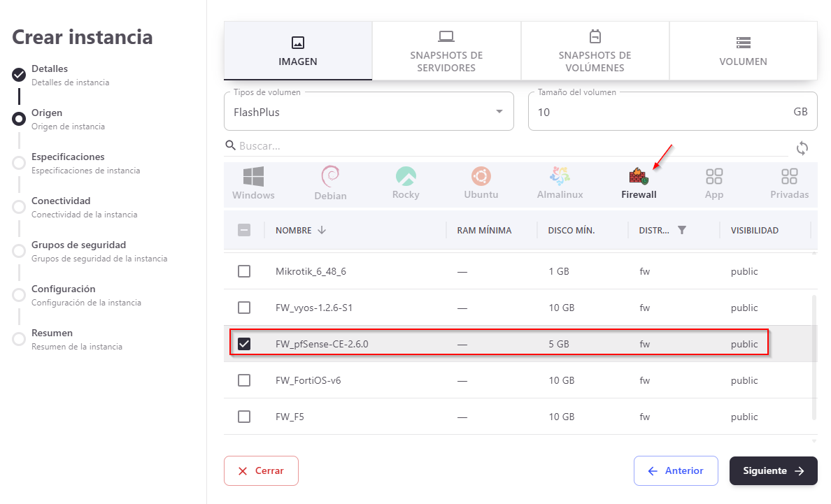Pick the Rocky Linux icon
831x504 pixels.
click(x=406, y=183)
